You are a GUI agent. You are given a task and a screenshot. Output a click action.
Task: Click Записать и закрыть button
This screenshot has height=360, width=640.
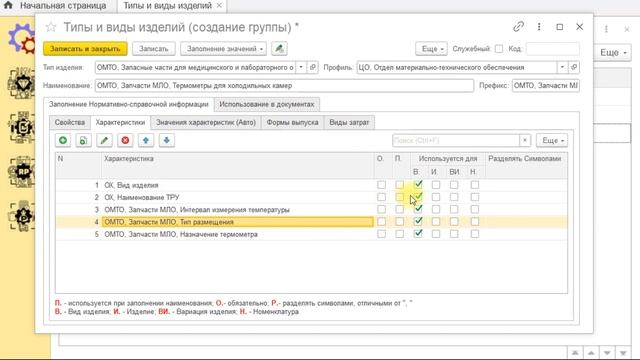(85, 49)
